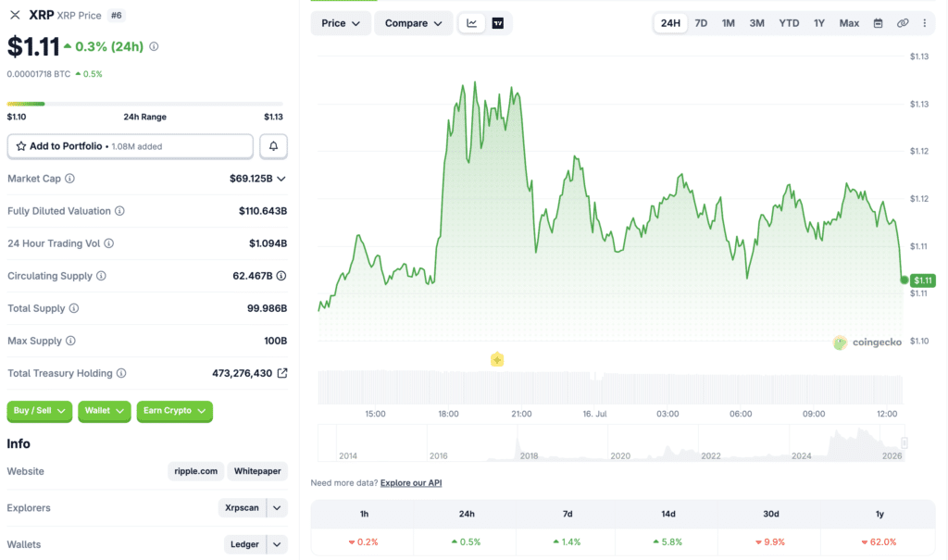Show 24 Hour Trading Vol info icon

click(x=109, y=243)
